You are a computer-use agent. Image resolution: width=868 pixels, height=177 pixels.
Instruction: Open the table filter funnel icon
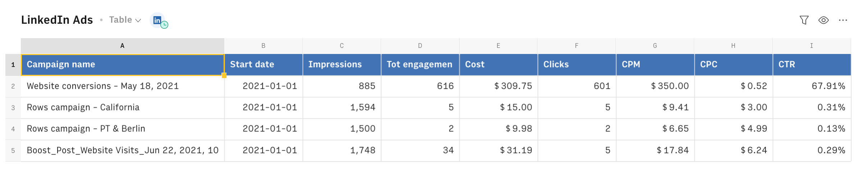(x=804, y=20)
